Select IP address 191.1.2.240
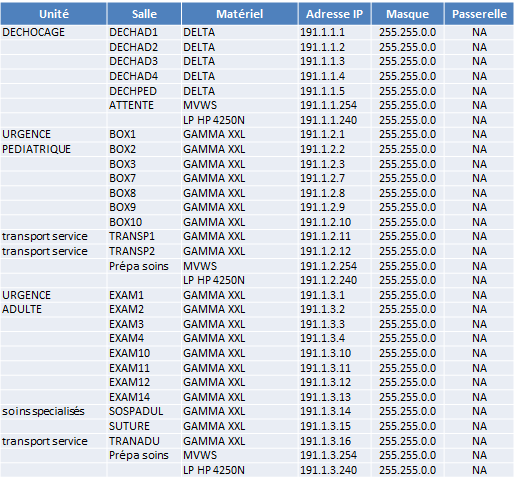This screenshot has height=484, width=514. pos(328,280)
